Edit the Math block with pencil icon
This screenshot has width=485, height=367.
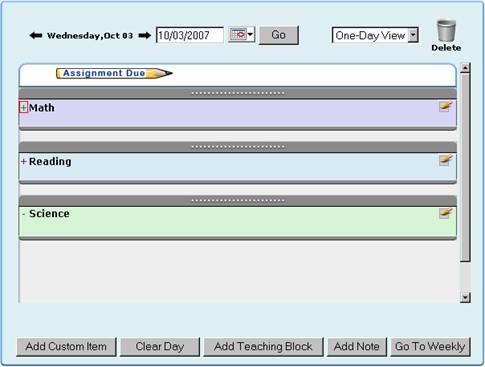pyautogui.click(x=446, y=106)
